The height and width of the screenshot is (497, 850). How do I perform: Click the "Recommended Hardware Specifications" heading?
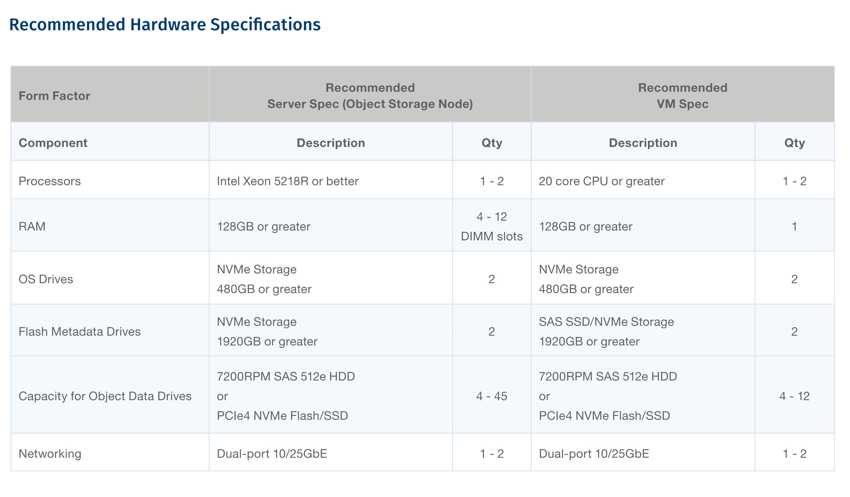(x=165, y=25)
